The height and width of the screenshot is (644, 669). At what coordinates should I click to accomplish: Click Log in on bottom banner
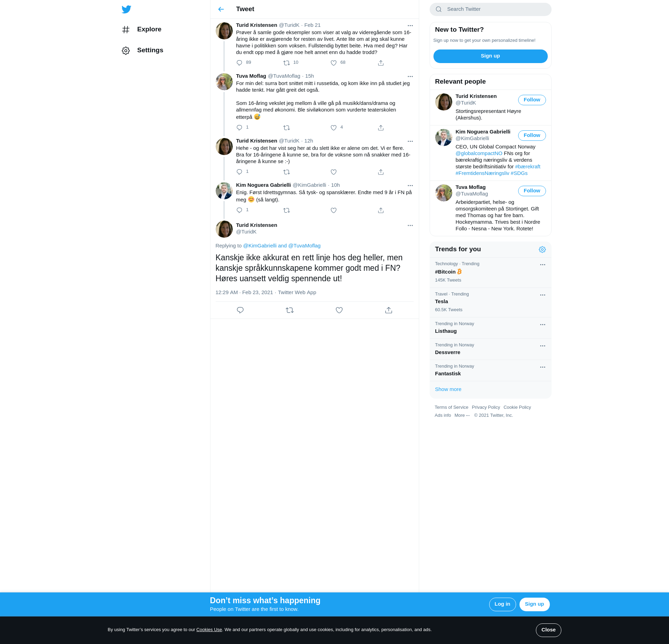[502, 604]
